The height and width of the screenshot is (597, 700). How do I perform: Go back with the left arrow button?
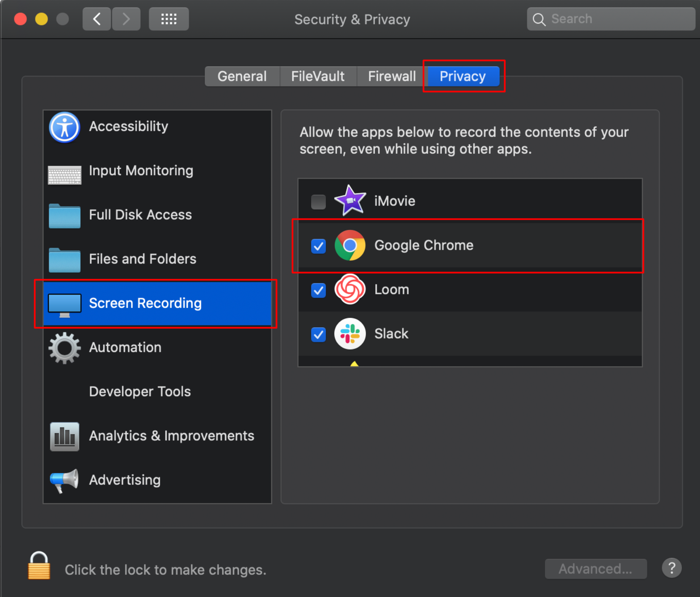click(97, 19)
